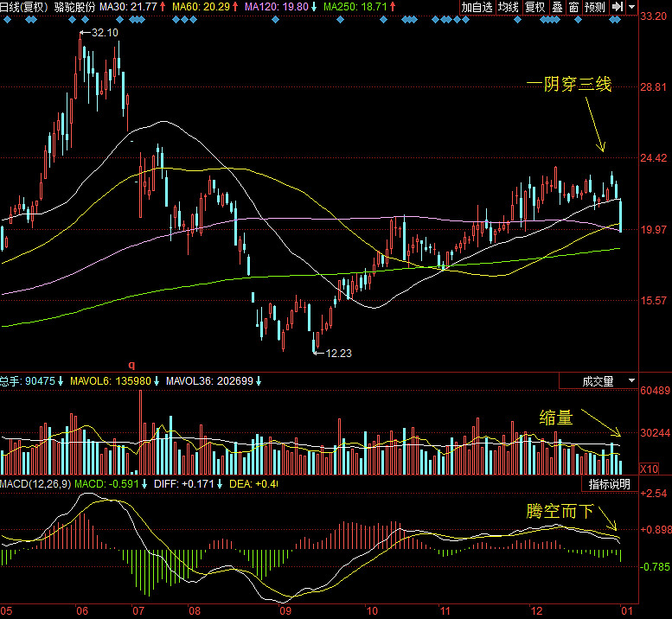The width and height of the screenshot is (672, 619).
Task: Click the 32.10 high price marker
Action: point(104,32)
